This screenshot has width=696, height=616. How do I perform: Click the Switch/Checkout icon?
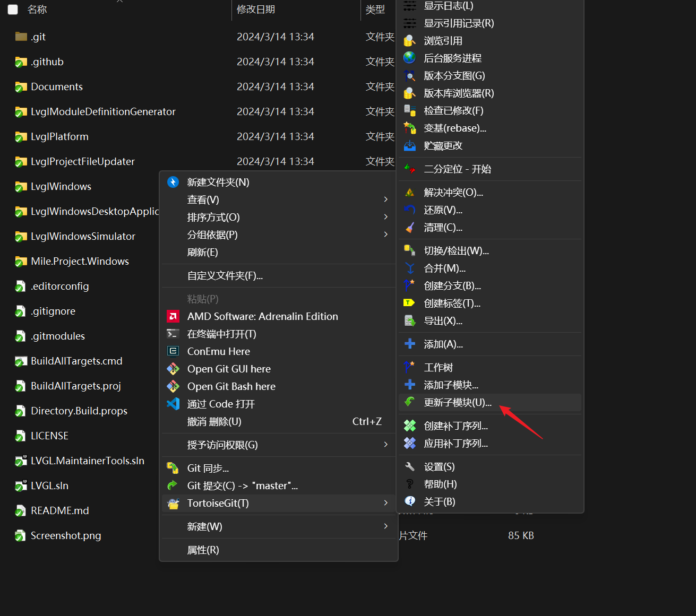click(410, 251)
